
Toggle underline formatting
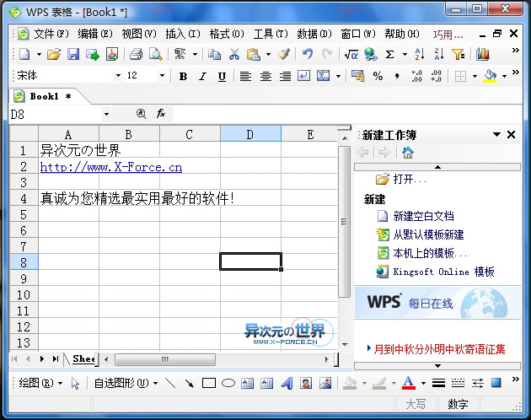coord(222,77)
